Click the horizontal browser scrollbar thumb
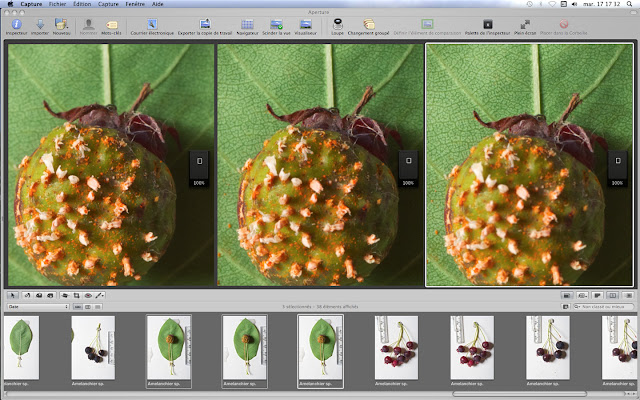640x400 pixels. pyautogui.click(x=519, y=394)
